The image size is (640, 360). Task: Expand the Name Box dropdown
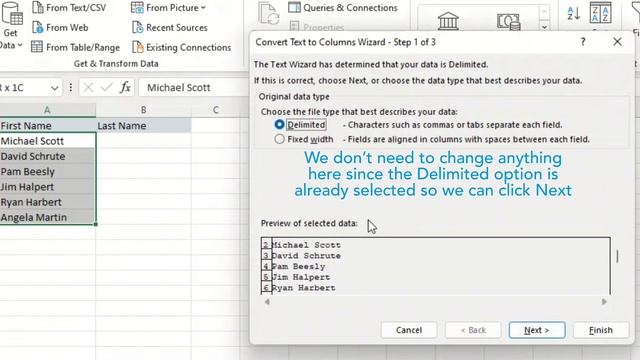point(54,88)
